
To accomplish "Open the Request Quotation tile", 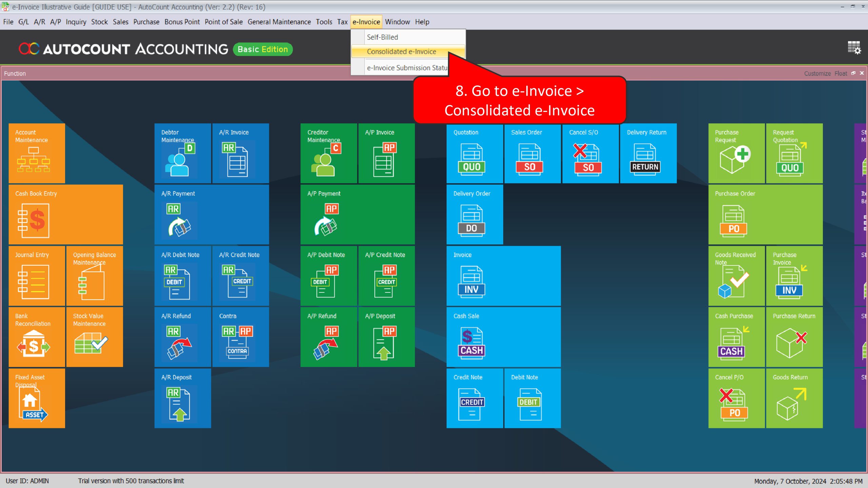I will 794,153.
